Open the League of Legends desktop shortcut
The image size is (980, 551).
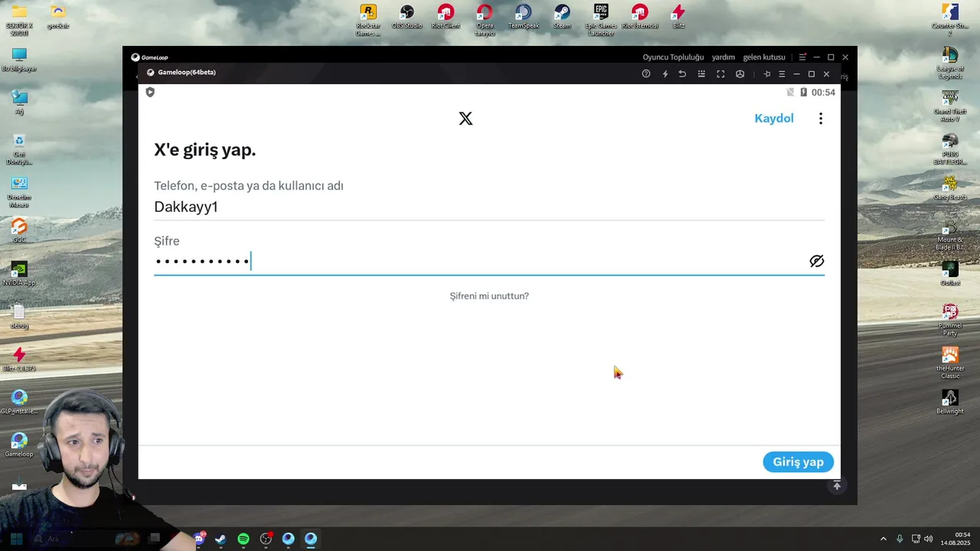[950, 63]
